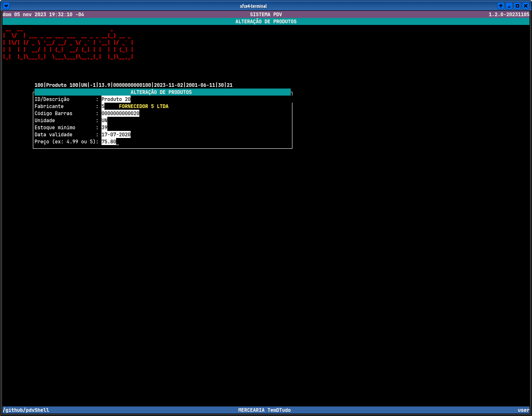Image resolution: width=532 pixels, height=416 pixels.
Task: Click the product record line starting 100|Produto 100
Action: pyautogui.click(x=134, y=85)
